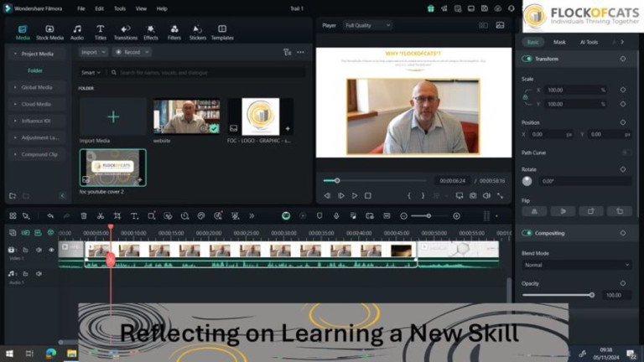Image resolution: width=644 pixels, height=362 pixels.
Task: Select foc youtube cover 2 thumbnail
Action: tap(113, 168)
